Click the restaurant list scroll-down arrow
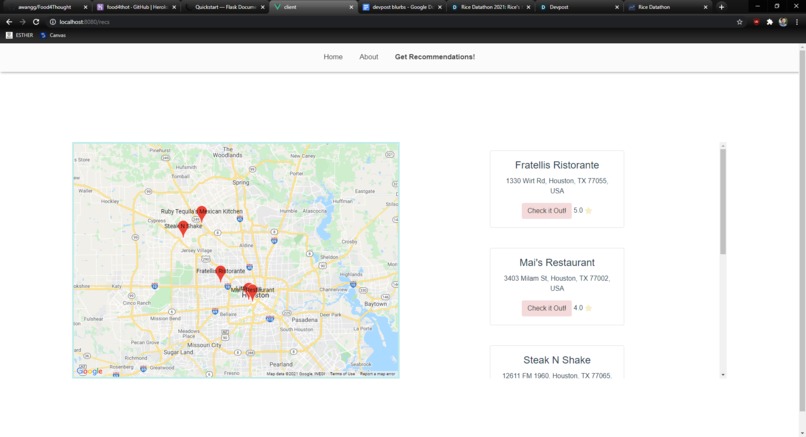The height and width of the screenshot is (437, 806). click(723, 375)
